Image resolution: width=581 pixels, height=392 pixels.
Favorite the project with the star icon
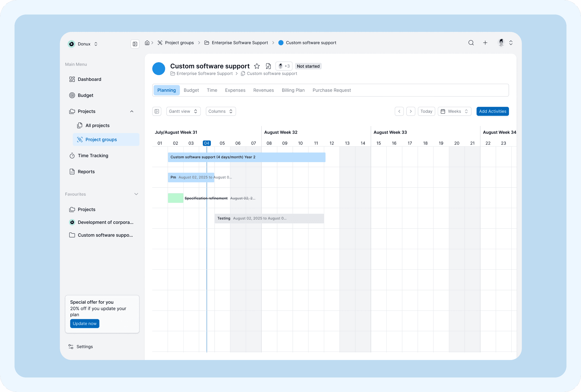tap(257, 66)
